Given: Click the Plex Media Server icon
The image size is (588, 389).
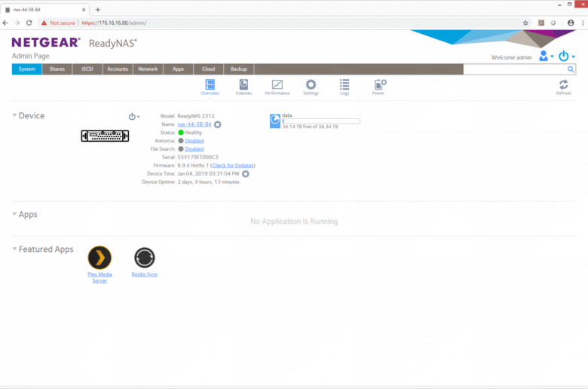Looking at the screenshot, I should click(100, 258).
